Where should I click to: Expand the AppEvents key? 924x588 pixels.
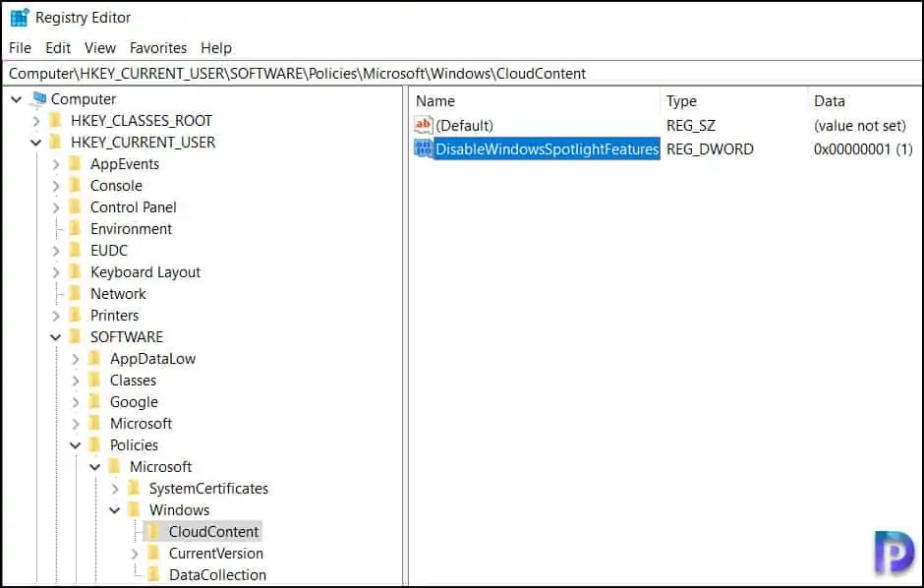tap(56, 164)
